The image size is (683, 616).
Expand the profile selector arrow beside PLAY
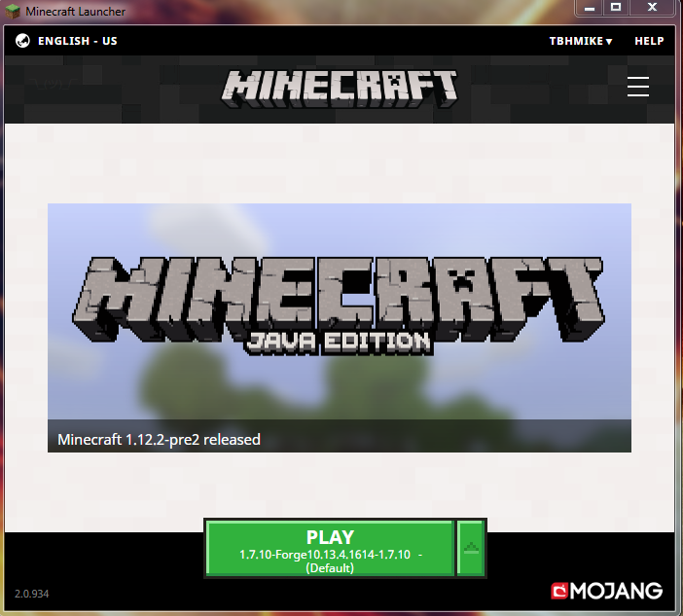[471, 549]
